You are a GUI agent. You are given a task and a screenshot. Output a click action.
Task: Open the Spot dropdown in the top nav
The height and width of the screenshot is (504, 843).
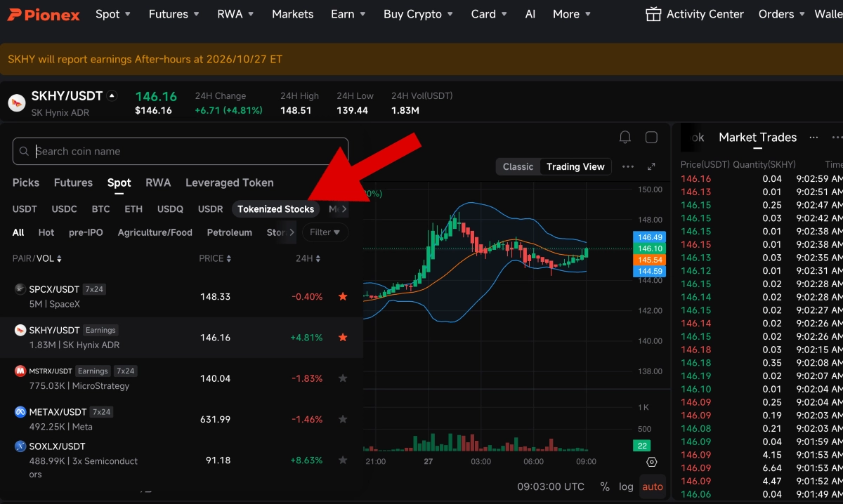tap(114, 14)
